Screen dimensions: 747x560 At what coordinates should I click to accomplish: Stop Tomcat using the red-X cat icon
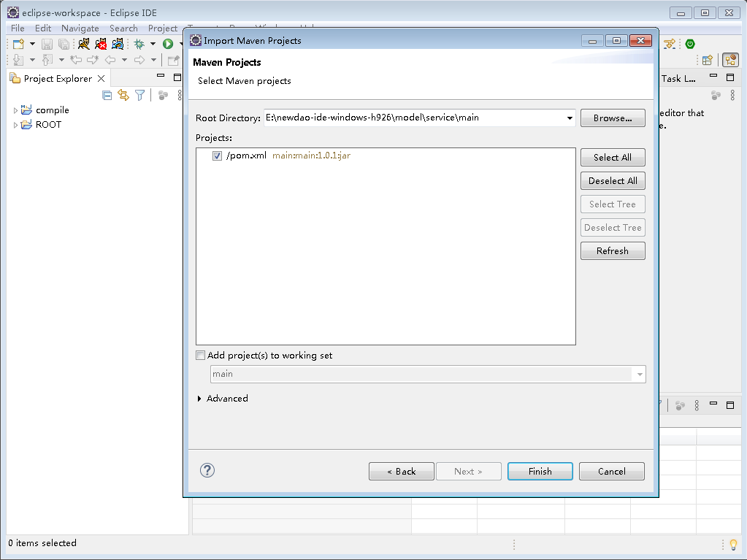point(101,45)
